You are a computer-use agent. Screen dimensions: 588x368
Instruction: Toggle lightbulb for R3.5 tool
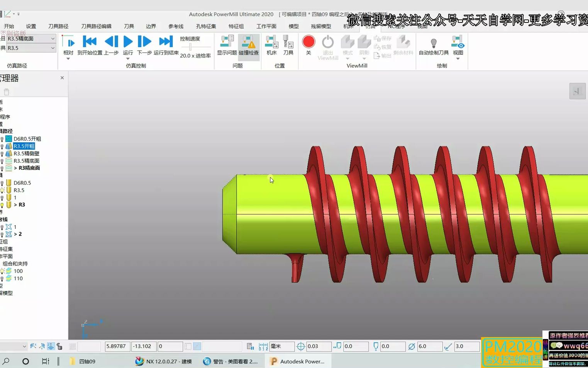(2, 191)
